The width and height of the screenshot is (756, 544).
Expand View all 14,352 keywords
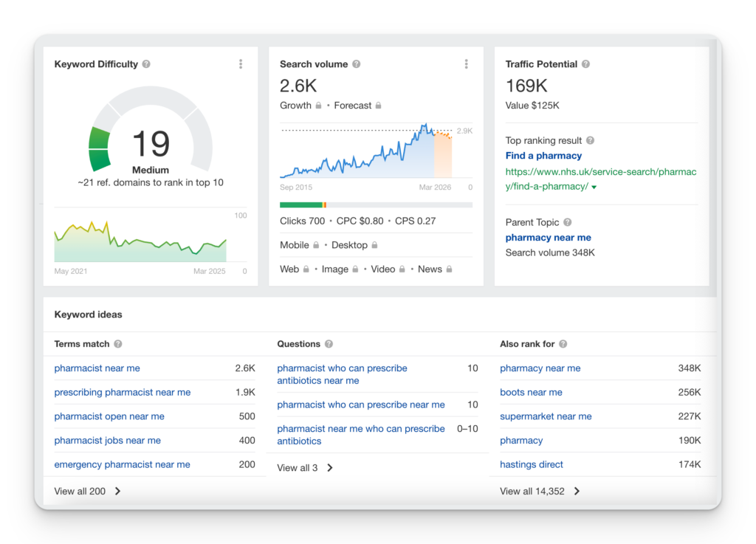[540, 492]
